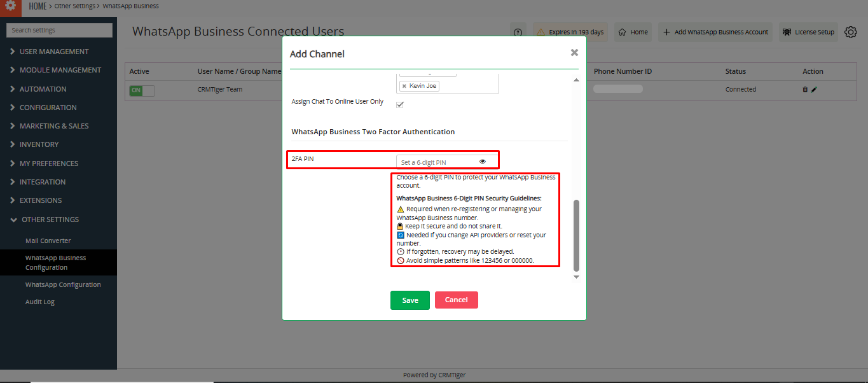This screenshot has width=868, height=383.
Task: Show the 2FA PIN with the eye icon
Action: coord(483,162)
